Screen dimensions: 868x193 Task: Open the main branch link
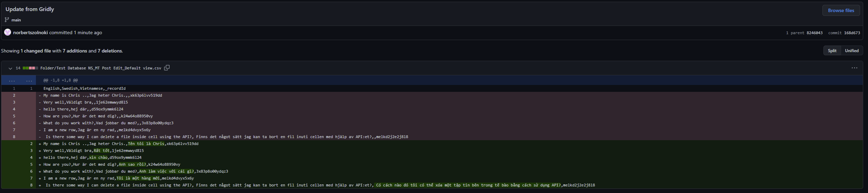point(16,20)
